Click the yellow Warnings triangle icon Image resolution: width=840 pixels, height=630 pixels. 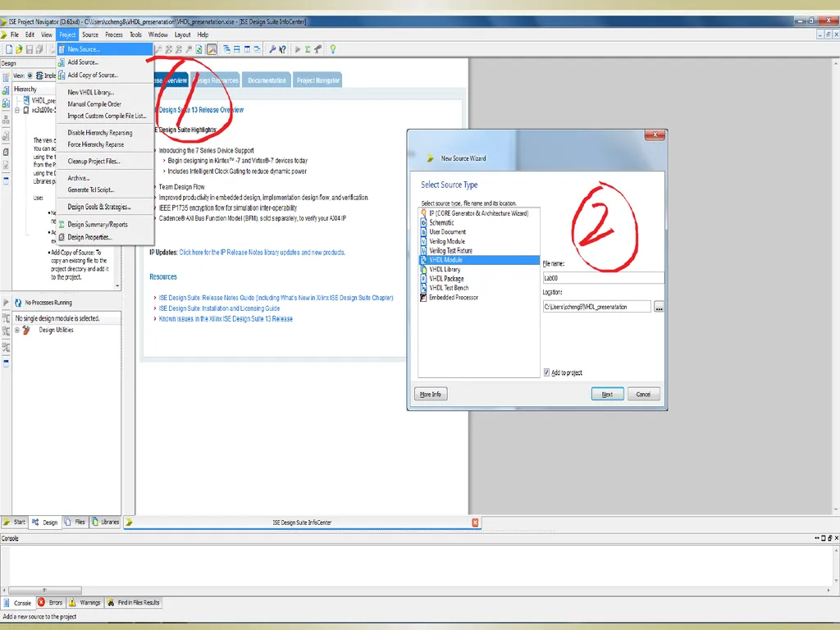pos(72,603)
